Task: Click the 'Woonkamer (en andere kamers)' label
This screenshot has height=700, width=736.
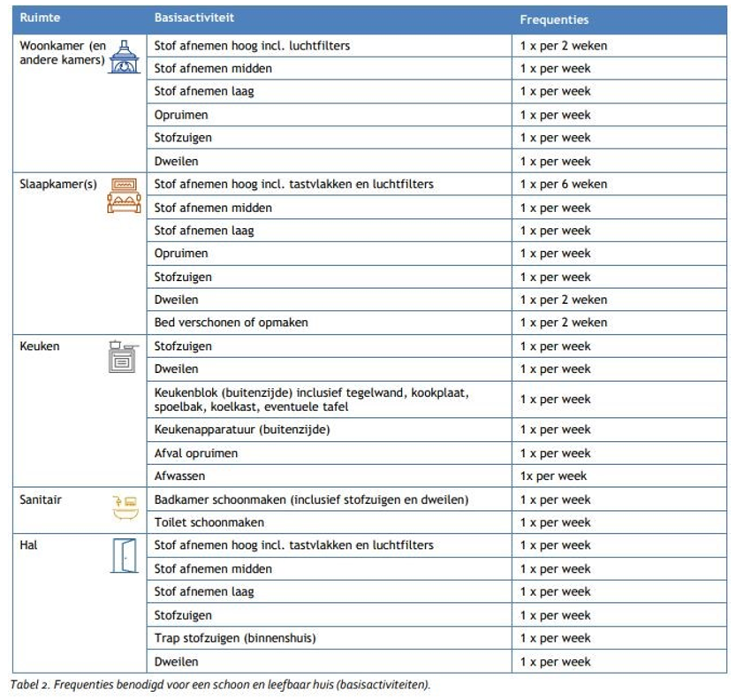Action: coord(62,52)
